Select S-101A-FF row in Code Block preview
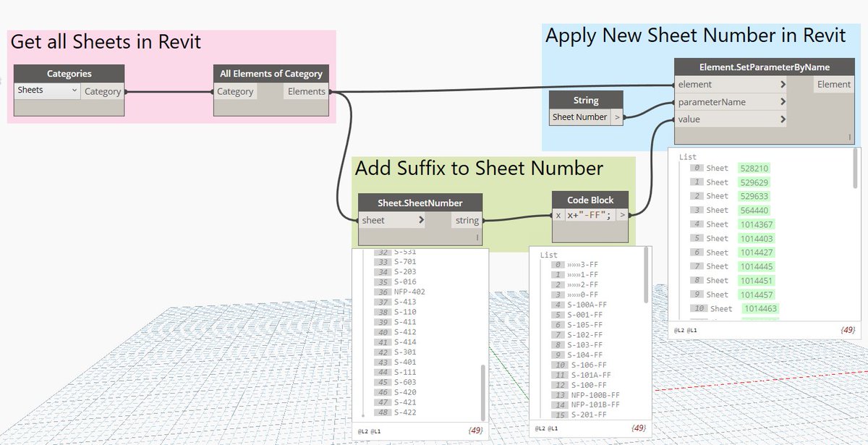 tap(581, 375)
